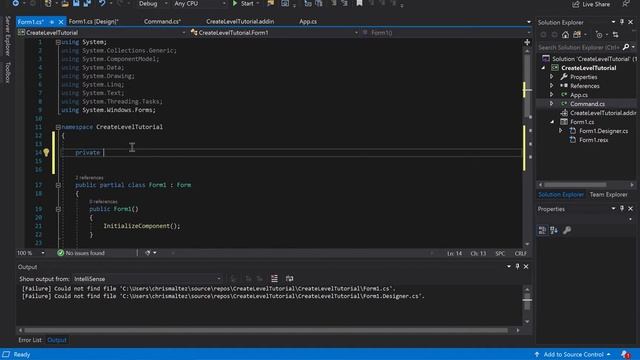Switch to the Team Explorer tab
Image resolution: width=640 pixels, height=360 pixels.
608,195
